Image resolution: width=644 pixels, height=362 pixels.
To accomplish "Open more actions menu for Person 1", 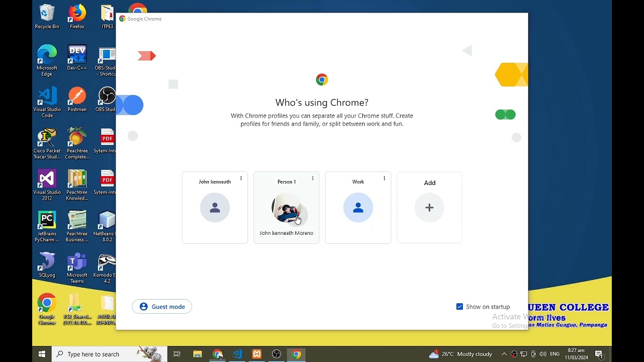I will [312, 178].
